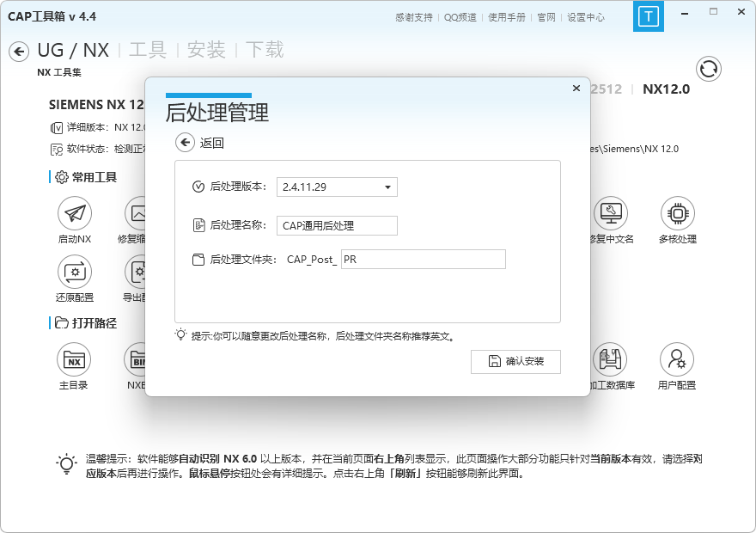Click the 多核处理 CPU chip icon
The width and height of the screenshot is (756, 533).
(677, 214)
